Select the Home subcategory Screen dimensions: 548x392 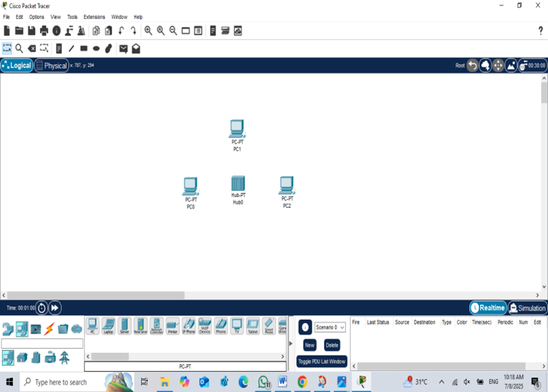click(22, 358)
